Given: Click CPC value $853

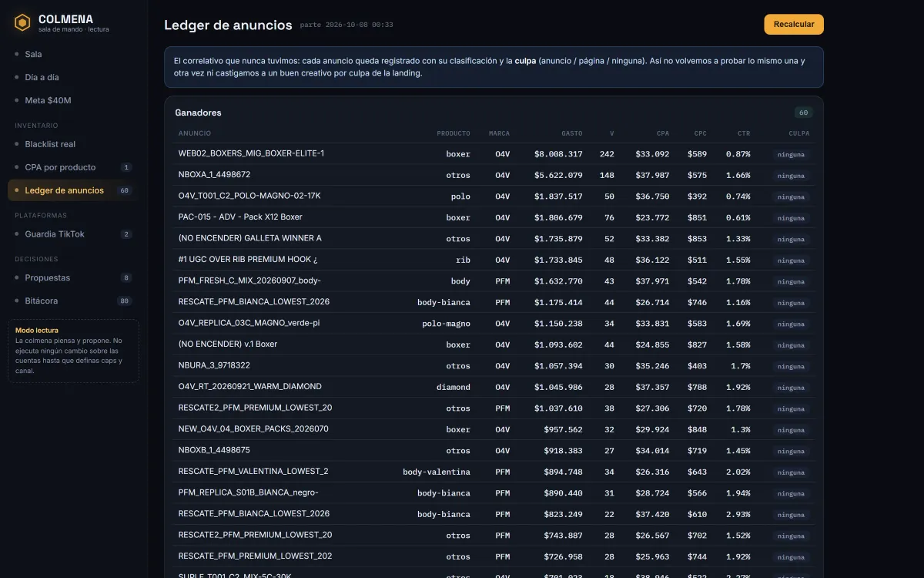Looking at the screenshot, I should pos(698,239).
